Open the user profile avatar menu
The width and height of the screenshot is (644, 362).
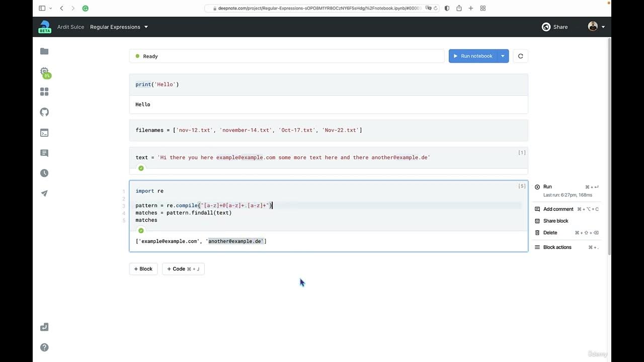[596, 27]
